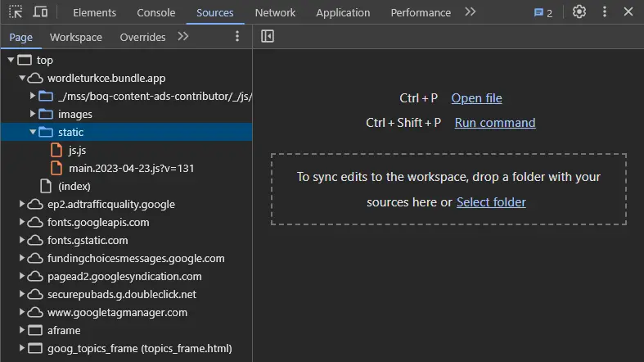Click the goog_topics_frame frame icon
Image resolution: width=644 pixels, height=362 pixels.
point(35,348)
